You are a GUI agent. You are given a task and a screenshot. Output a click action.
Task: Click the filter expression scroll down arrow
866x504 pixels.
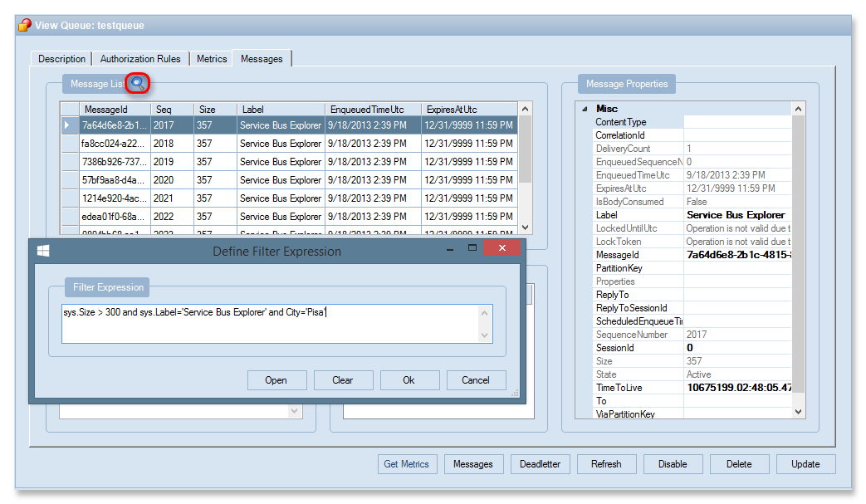point(484,335)
